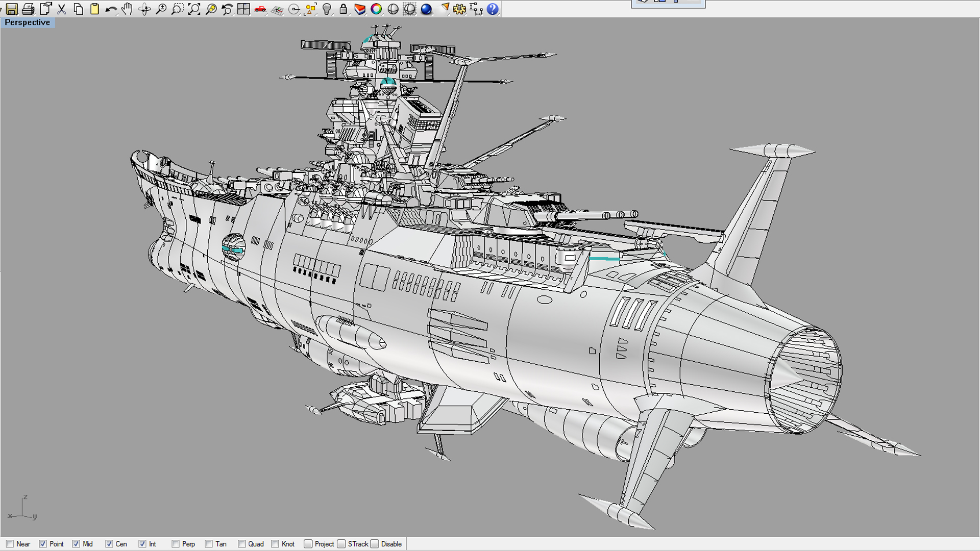This screenshot has height=551, width=980.
Task: Paste from the clipboard icon
Action: tap(94, 9)
